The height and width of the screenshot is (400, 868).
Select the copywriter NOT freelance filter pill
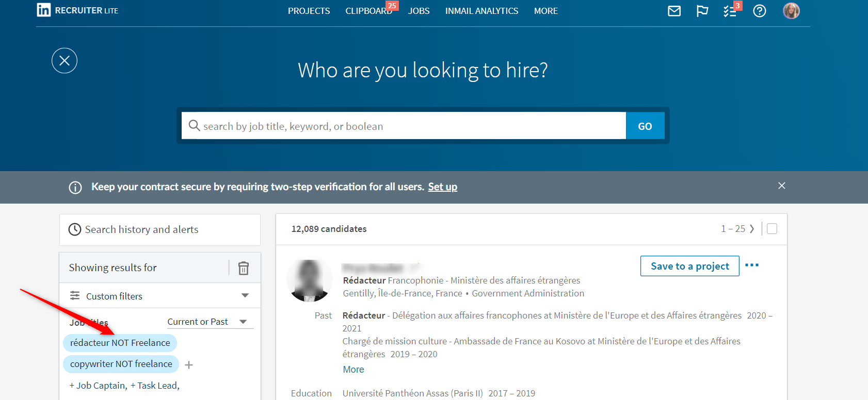point(121,364)
